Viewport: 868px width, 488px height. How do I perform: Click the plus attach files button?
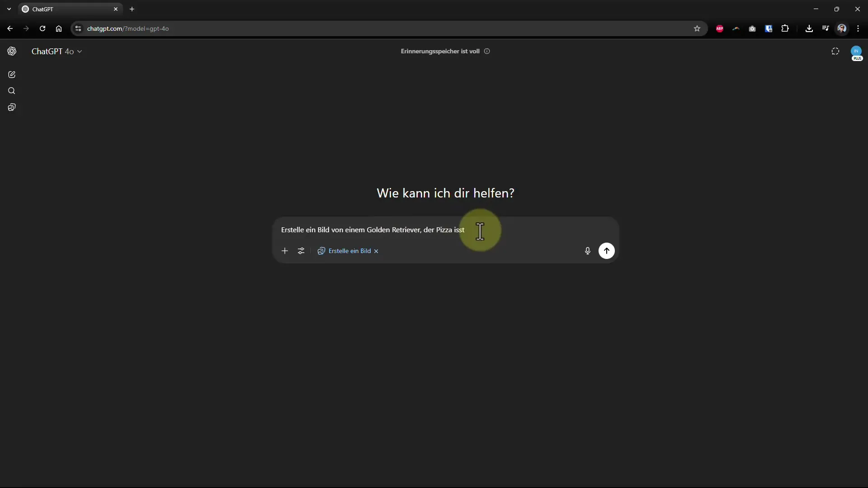point(285,251)
